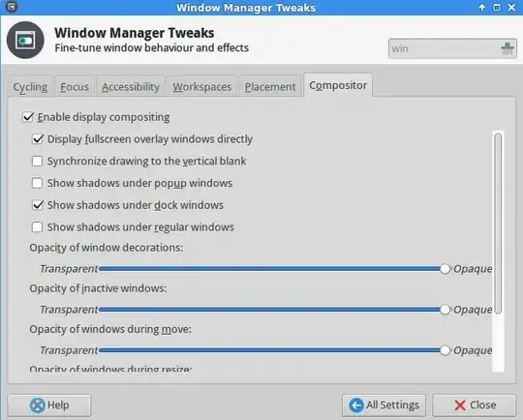This screenshot has width=523, height=420.
Task: Clear the search field using the broom icon
Action: click(508, 48)
